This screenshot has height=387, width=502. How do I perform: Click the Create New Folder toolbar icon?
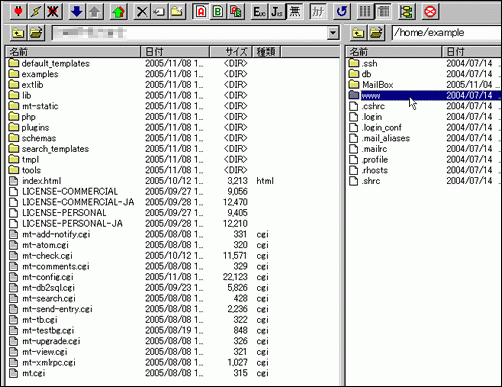177,12
